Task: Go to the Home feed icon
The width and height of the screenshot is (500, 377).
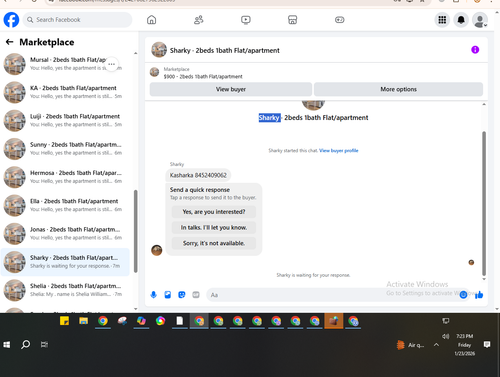Action: tap(151, 20)
